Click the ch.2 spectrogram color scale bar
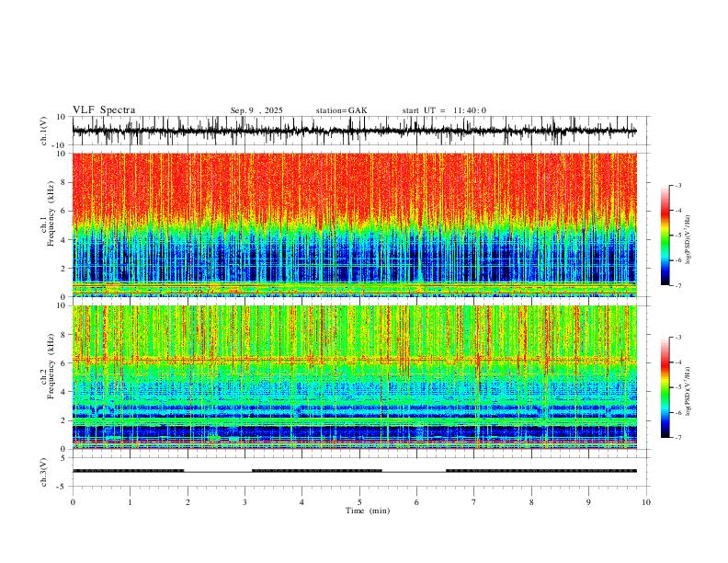This screenshot has width=728, height=563. click(x=665, y=387)
